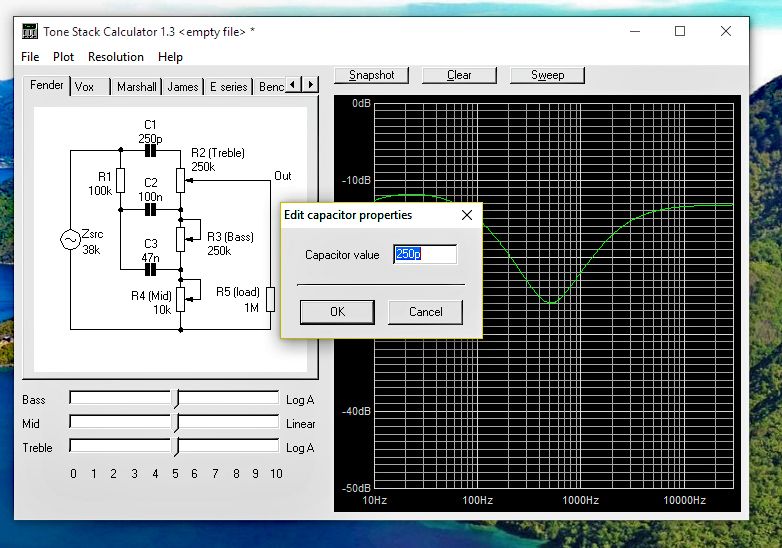The width and height of the screenshot is (782, 548).
Task: Click the Tone Stack Calculator title bar icon
Action: 29,31
